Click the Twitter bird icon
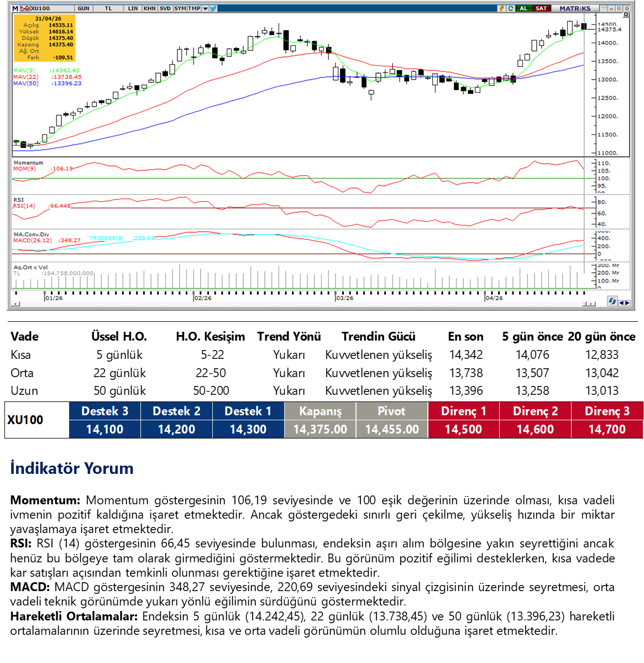Viewport: 644px width, 663px height. pos(213,8)
